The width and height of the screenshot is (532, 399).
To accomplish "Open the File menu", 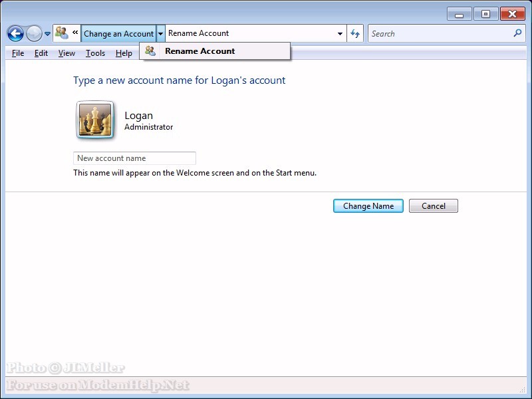I will click(x=18, y=53).
